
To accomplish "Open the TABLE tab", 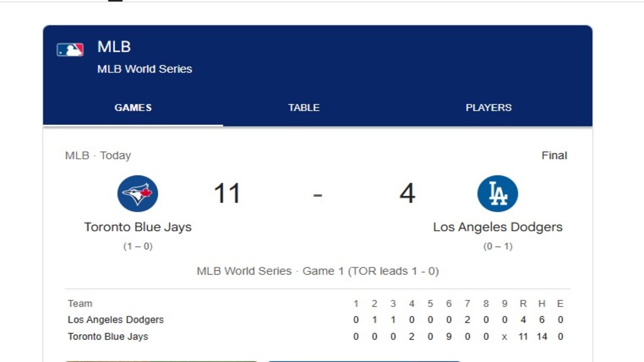I will [304, 108].
